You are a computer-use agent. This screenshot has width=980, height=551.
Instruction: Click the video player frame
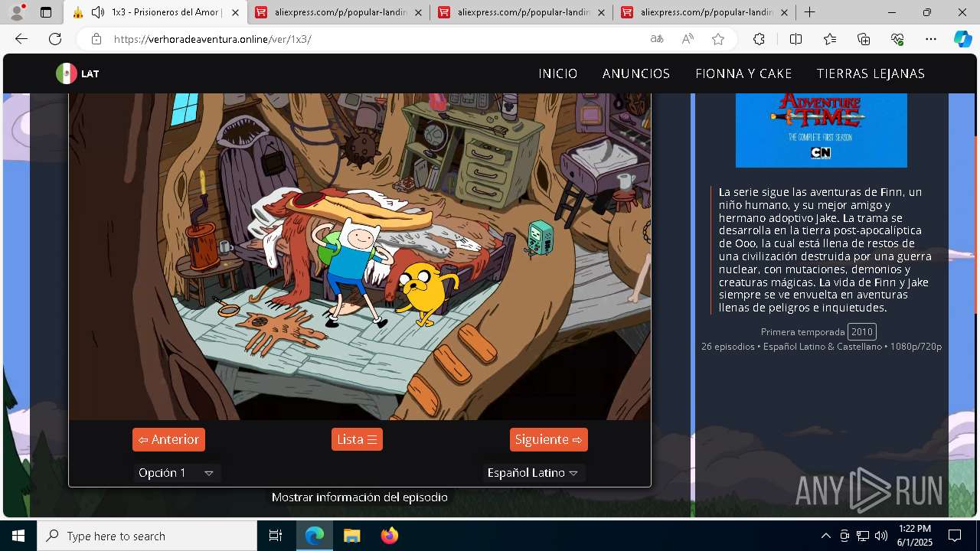click(x=360, y=256)
